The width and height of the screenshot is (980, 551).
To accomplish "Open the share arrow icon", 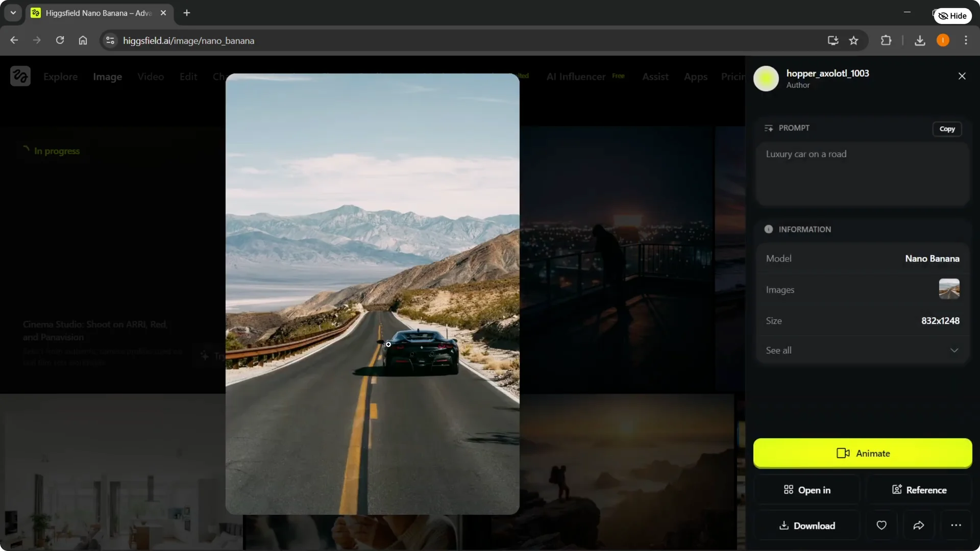I will [x=919, y=525].
